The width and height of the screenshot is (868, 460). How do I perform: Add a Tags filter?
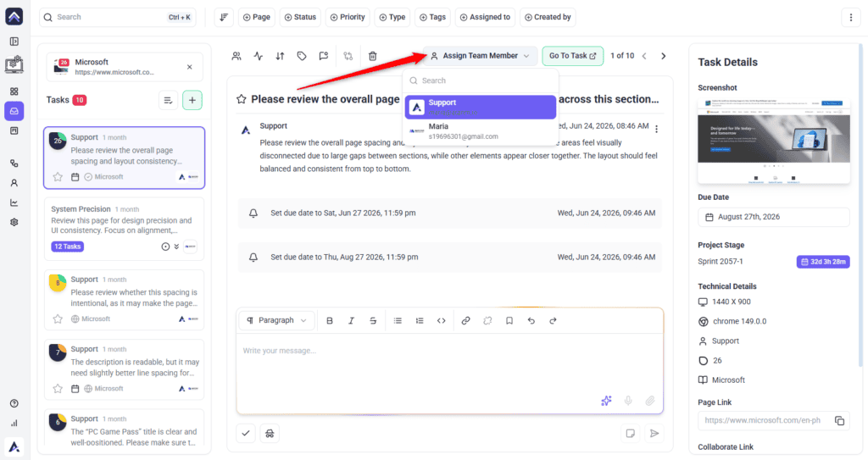[433, 17]
